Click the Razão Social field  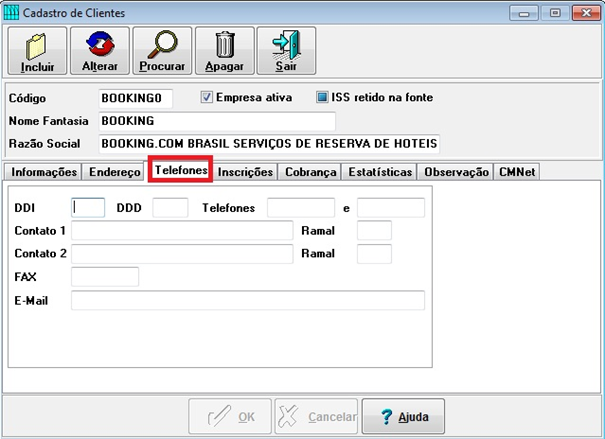[x=269, y=144]
